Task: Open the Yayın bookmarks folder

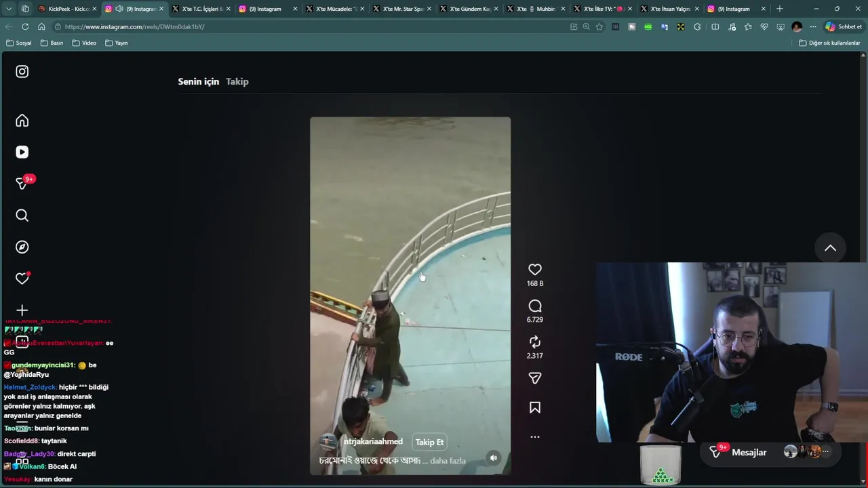Action: [x=117, y=43]
